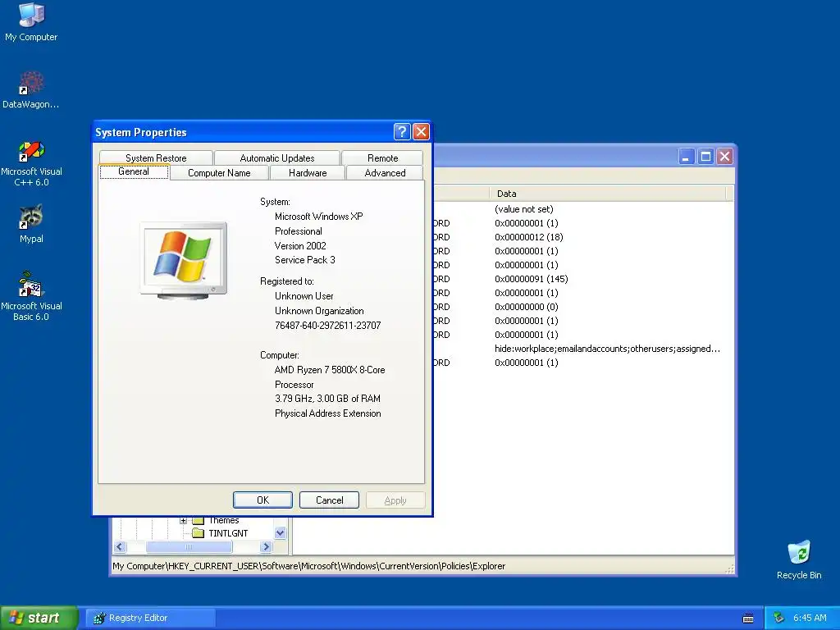Select the General tab
This screenshot has width=840, height=630.
(x=134, y=171)
